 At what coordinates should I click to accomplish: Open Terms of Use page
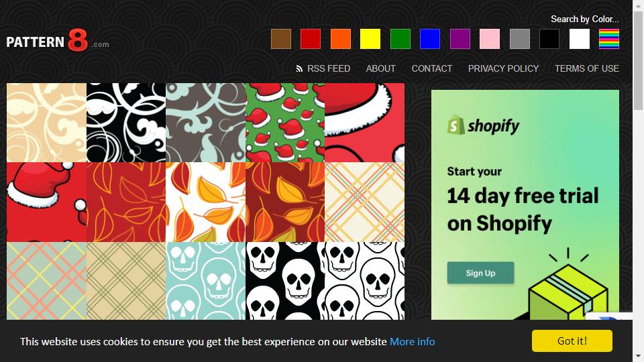tap(586, 68)
